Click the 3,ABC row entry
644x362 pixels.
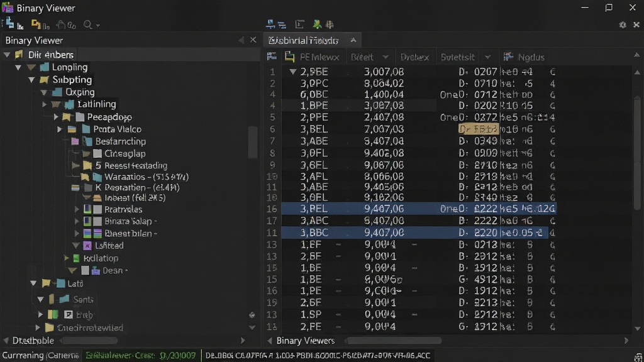(314, 221)
